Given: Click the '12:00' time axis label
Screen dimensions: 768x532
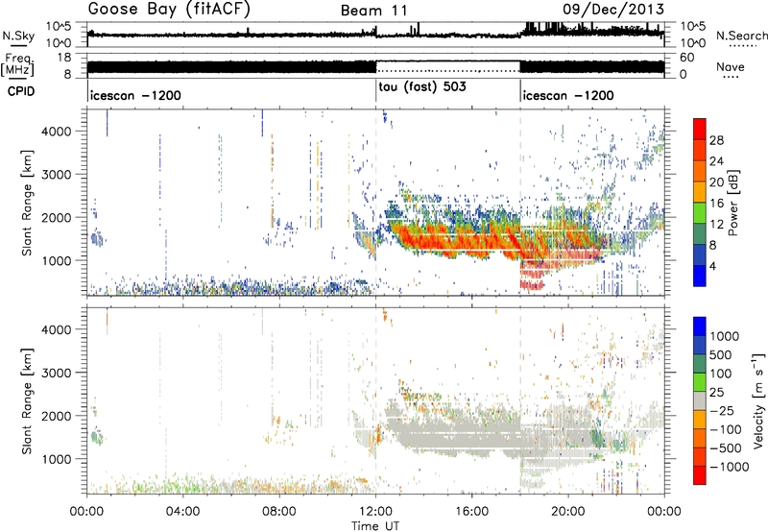Looking at the screenshot, I should point(375,512).
